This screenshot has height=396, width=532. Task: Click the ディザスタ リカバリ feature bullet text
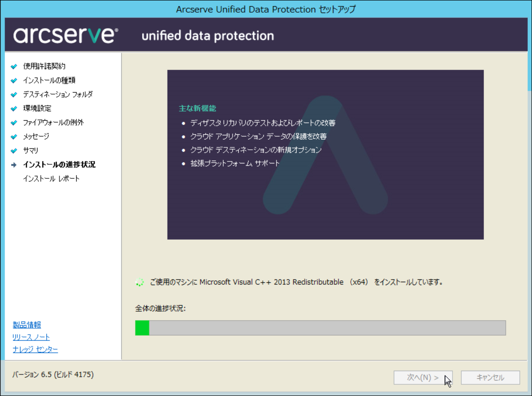click(x=263, y=123)
